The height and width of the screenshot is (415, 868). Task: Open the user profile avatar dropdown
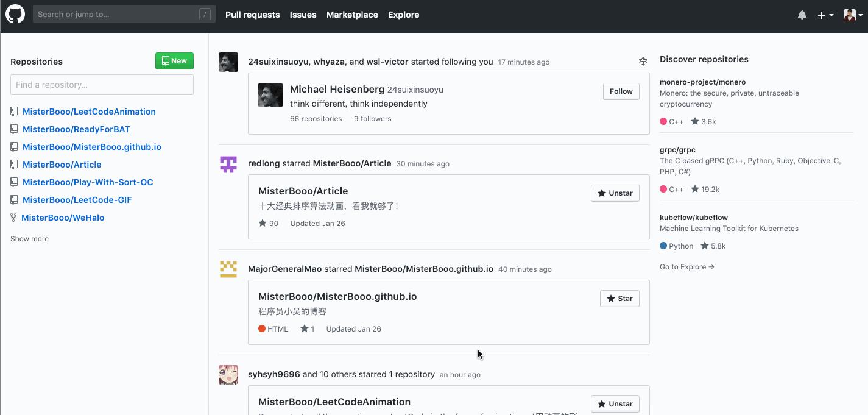(853, 15)
